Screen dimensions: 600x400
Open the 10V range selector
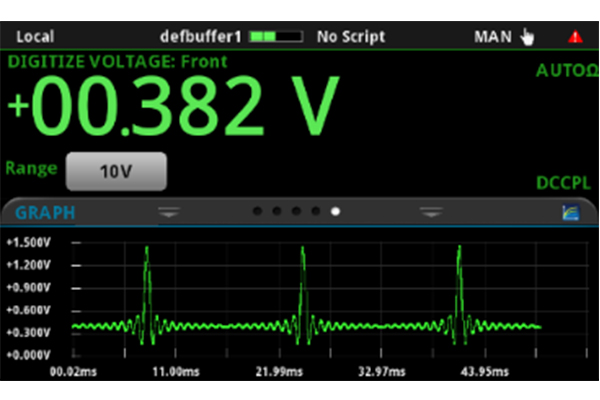pos(116,171)
